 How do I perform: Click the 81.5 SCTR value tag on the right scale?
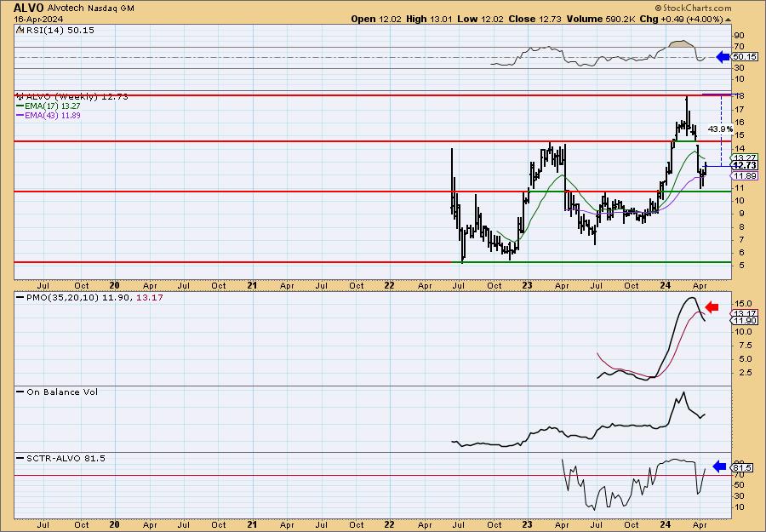coord(741,468)
